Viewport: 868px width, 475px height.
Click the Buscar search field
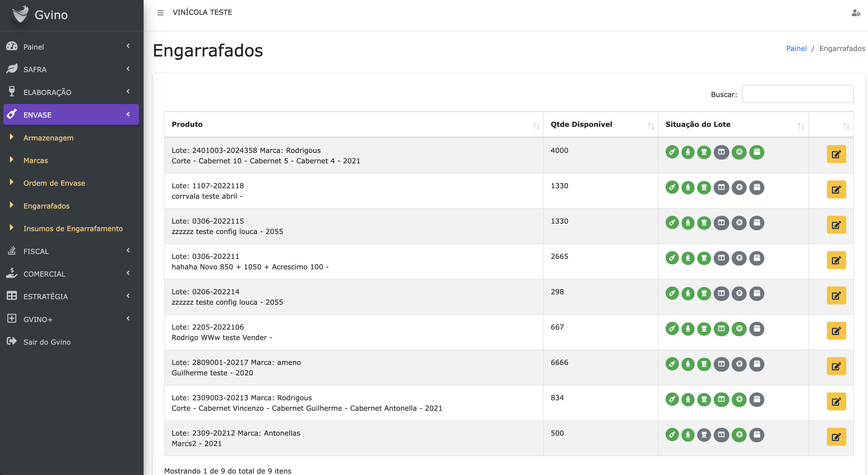point(797,94)
